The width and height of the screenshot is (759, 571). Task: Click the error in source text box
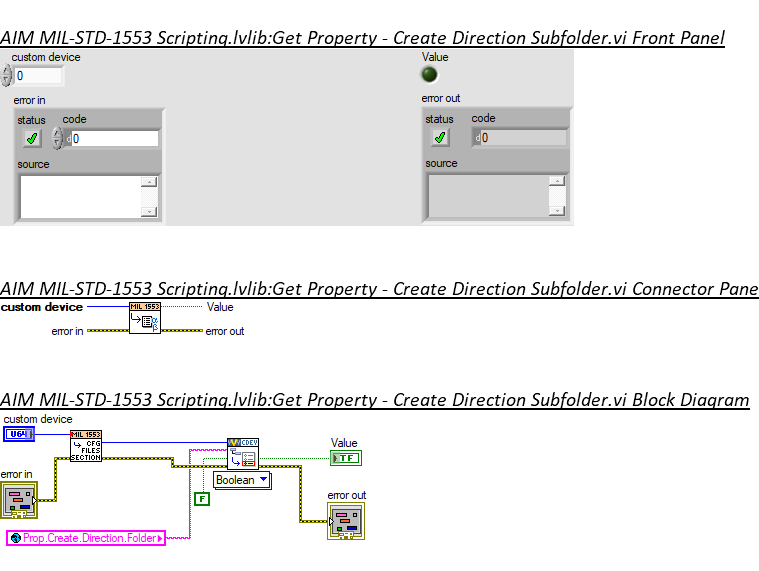[x=80, y=196]
